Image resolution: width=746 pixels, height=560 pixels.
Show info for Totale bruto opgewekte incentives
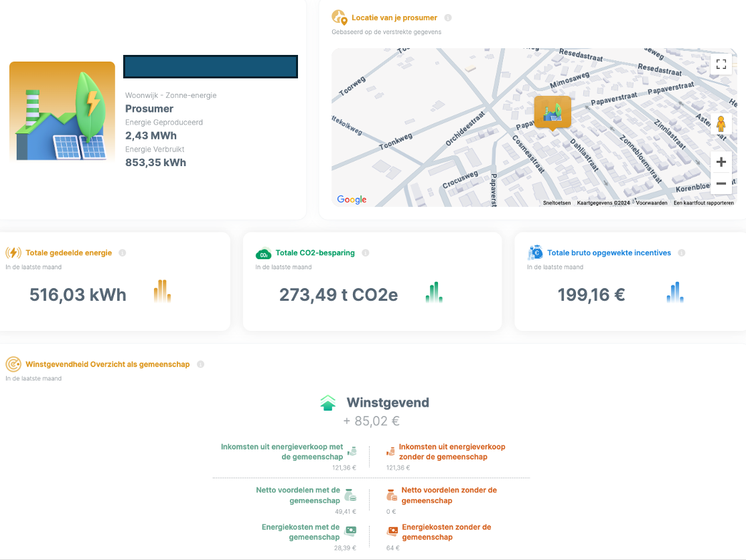coord(681,253)
